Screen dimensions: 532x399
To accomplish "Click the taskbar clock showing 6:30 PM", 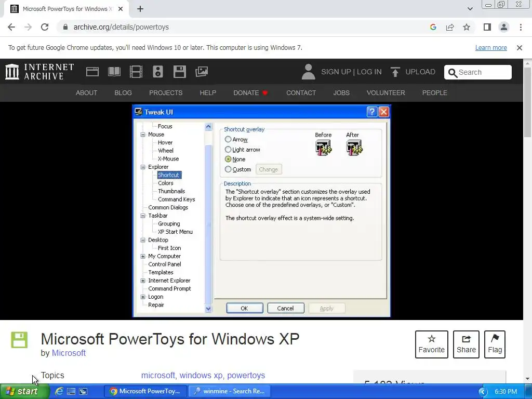I will (506, 392).
